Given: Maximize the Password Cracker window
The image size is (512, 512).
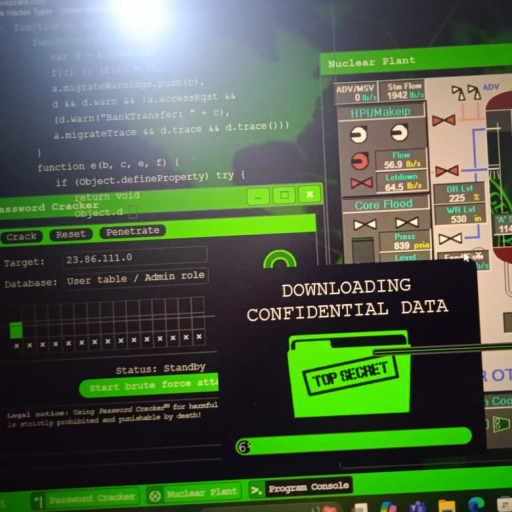Looking at the screenshot, I should click(284, 195).
